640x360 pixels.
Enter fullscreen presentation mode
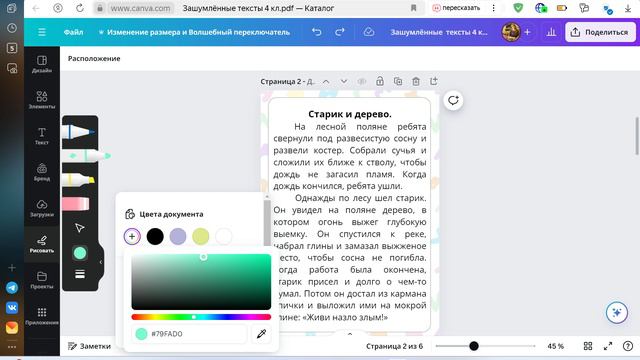click(x=608, y=346)
